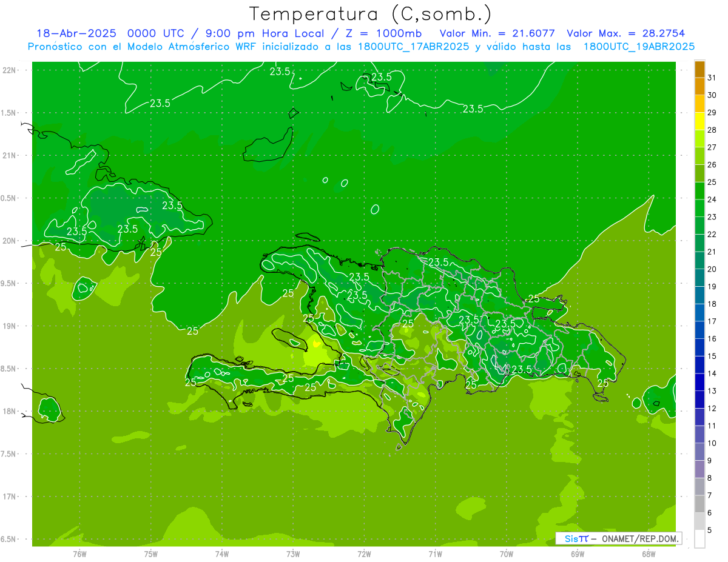Select "Valor Min. = 21.6077" text

pyautogui.click(x=497, y=33)
